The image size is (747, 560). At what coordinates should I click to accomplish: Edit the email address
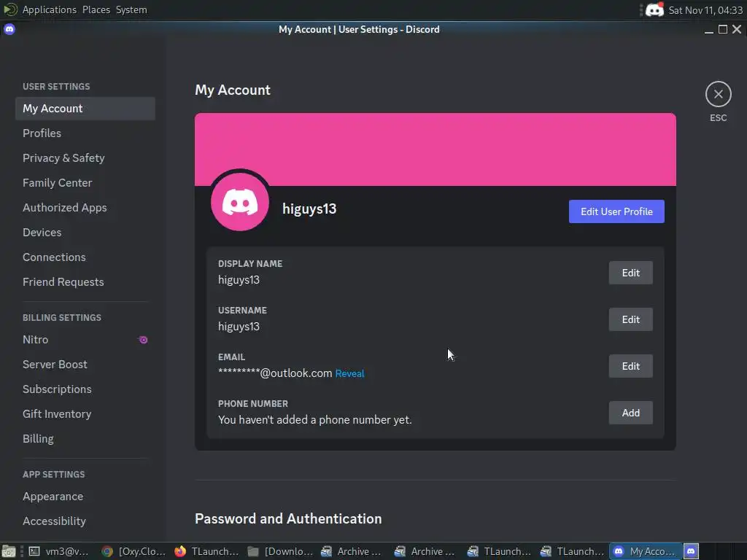click(x=631, y=366)
